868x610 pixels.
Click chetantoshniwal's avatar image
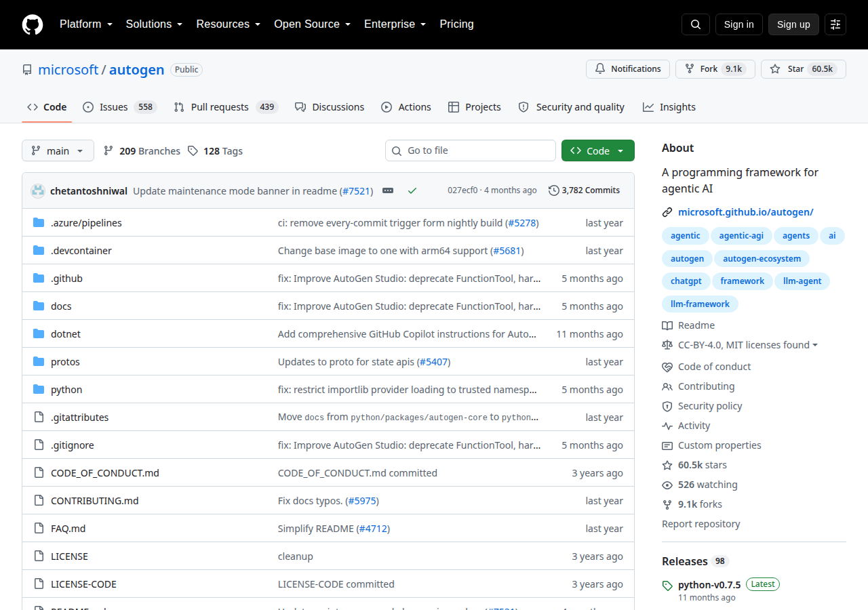(38, 190)
